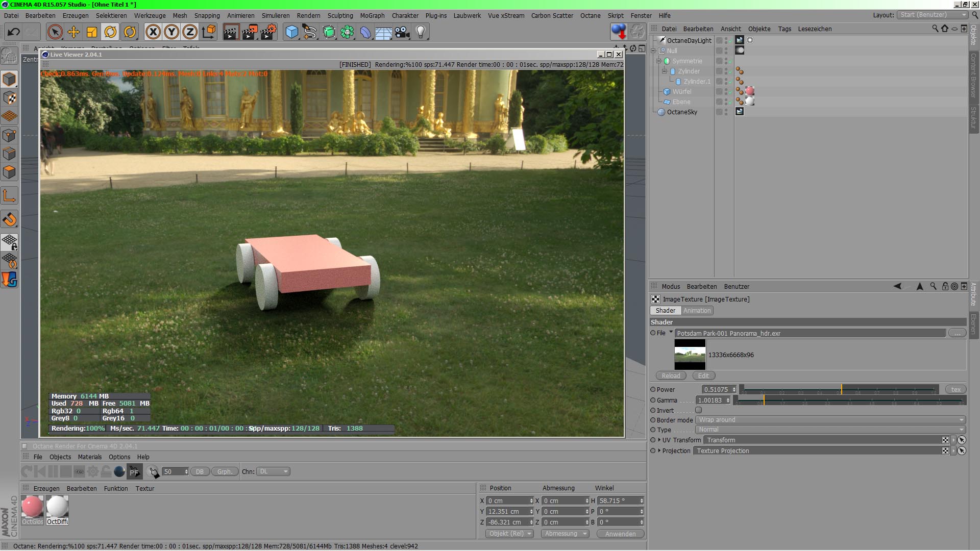This screenshot has width=980, height=551.
Task: Select the Scale tool icon
Action: pos(92,32)
